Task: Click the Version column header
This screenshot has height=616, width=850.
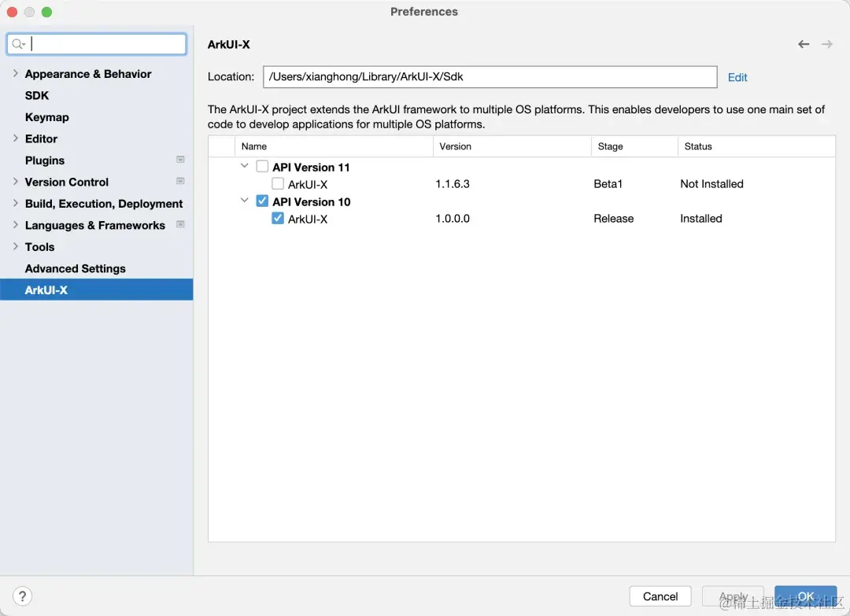Action: [x=512, y=146]
